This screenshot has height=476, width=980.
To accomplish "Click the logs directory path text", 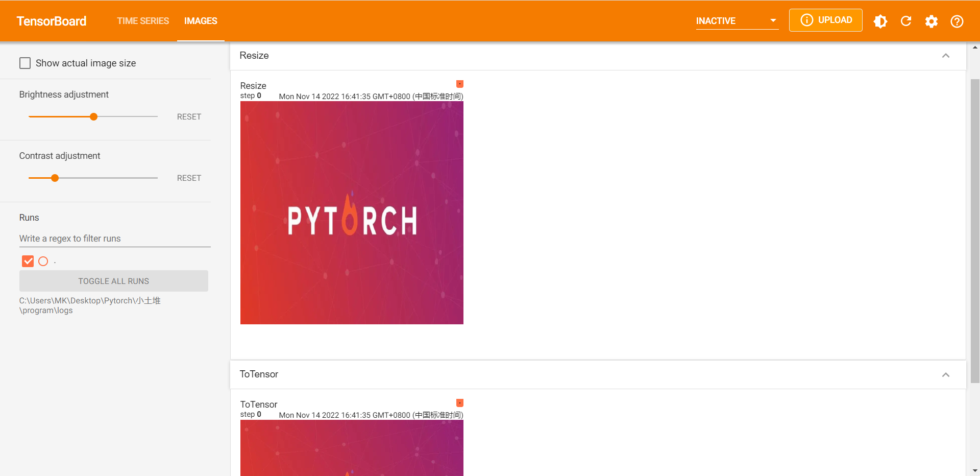I will (x=90, y=305).
